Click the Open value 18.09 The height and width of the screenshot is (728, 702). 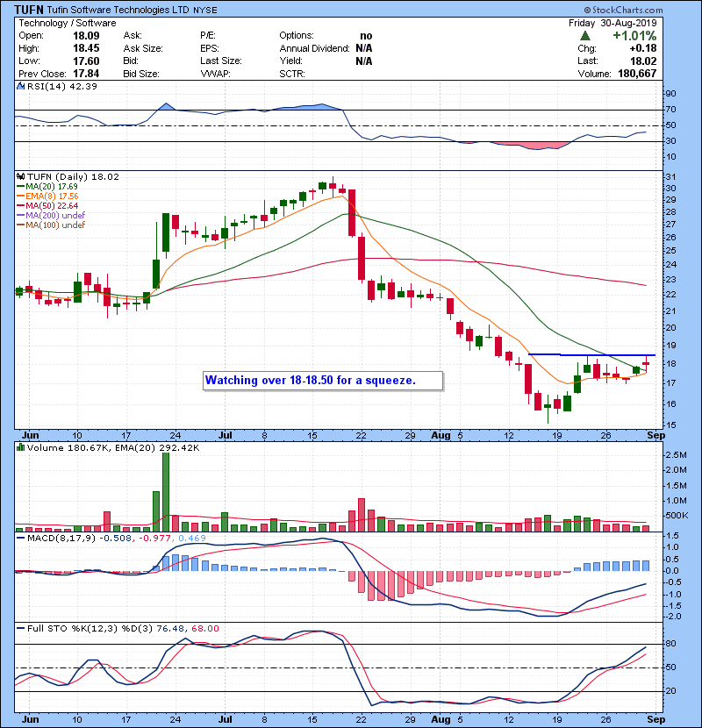tap(86, 36)
